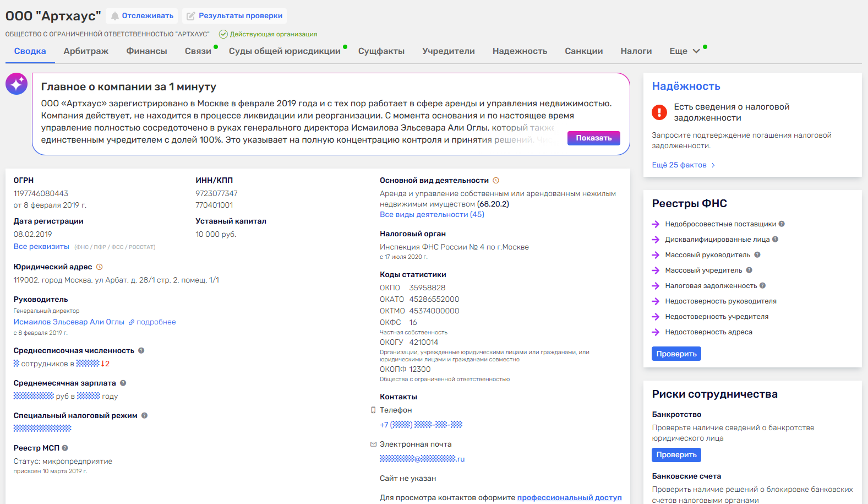Viewport: 868px width, 504px height.
Task: Click Проверить under Реестры ФНС
Action: pyautogui.click(x=676, y=354)
